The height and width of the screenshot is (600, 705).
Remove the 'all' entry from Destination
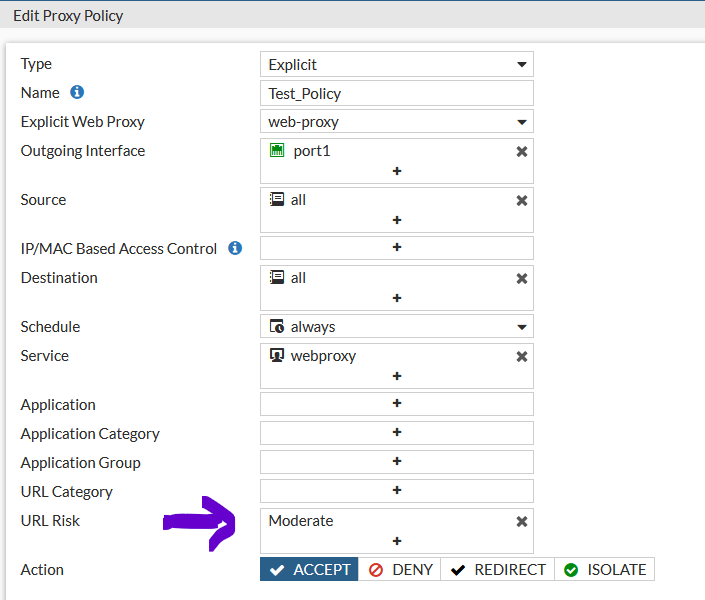pyautogui.click(x=521, y=278)
